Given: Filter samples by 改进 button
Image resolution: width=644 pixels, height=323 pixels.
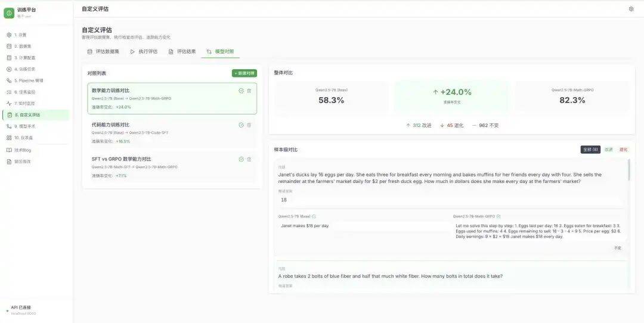Looking at the screenshot, I should 608,150.
